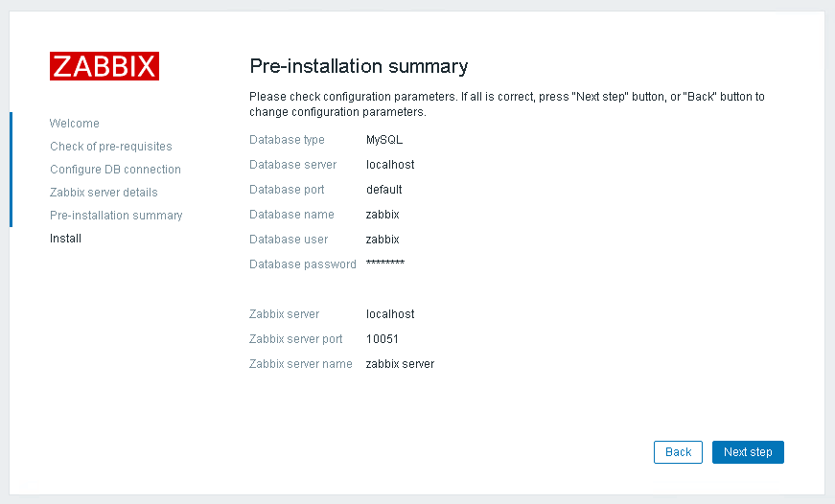Go back with the Back button
Screen dimensions: 835x504
(x=678, y=452)
